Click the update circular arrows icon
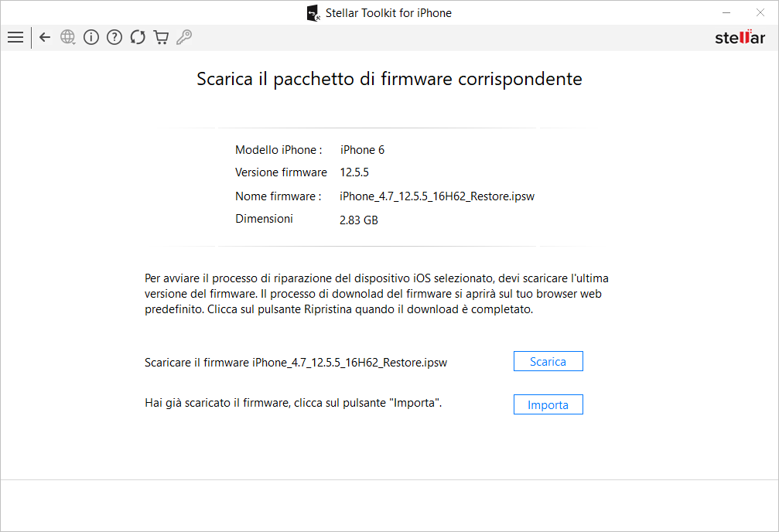Viewport: 779px width, 532px height. point(138,37)
